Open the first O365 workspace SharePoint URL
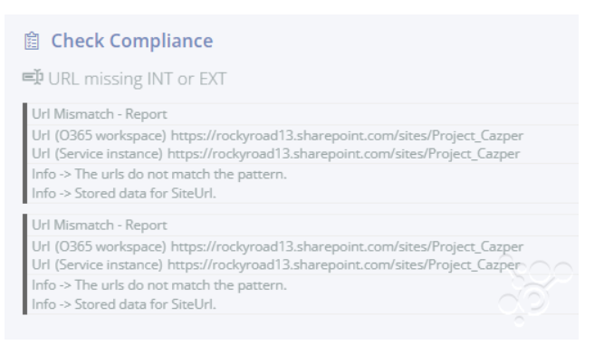Viewport: 604px width, 364px height. pos(347,136)
